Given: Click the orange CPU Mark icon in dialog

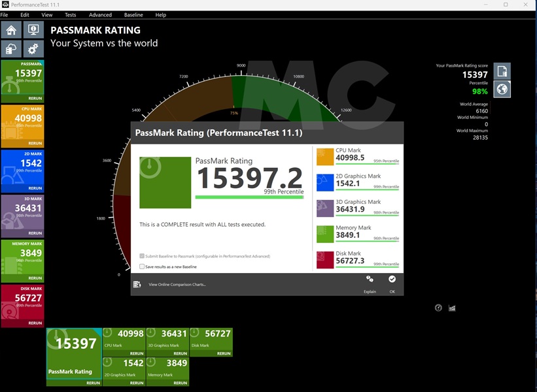Looking at the screenshot, I should (325, 157).
